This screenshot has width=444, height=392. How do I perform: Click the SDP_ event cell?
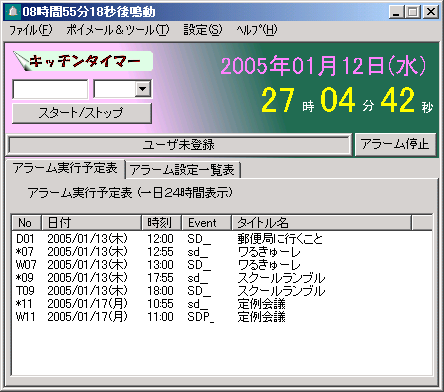point(201,317)
